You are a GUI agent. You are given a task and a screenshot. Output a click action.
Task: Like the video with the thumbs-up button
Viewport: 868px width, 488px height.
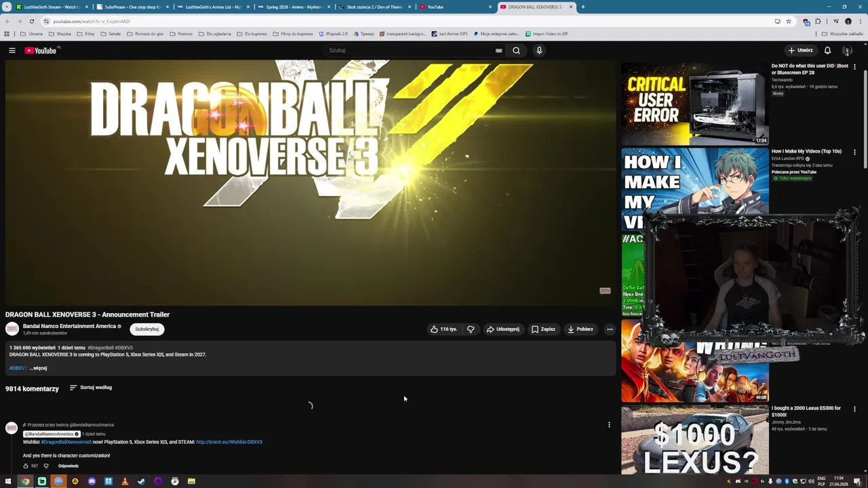click(443, 329)
